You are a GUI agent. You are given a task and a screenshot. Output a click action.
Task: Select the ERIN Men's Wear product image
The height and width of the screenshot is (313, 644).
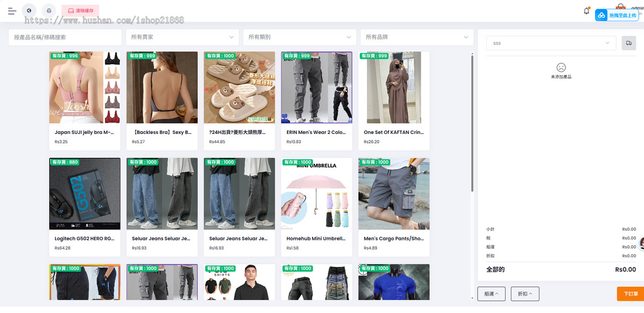click(x=317, y=88)
